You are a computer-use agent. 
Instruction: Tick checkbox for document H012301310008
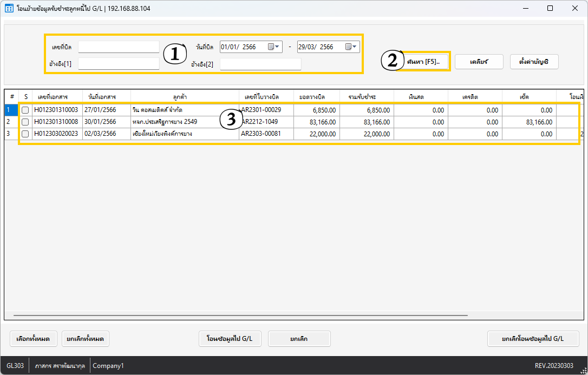point(25,122)
